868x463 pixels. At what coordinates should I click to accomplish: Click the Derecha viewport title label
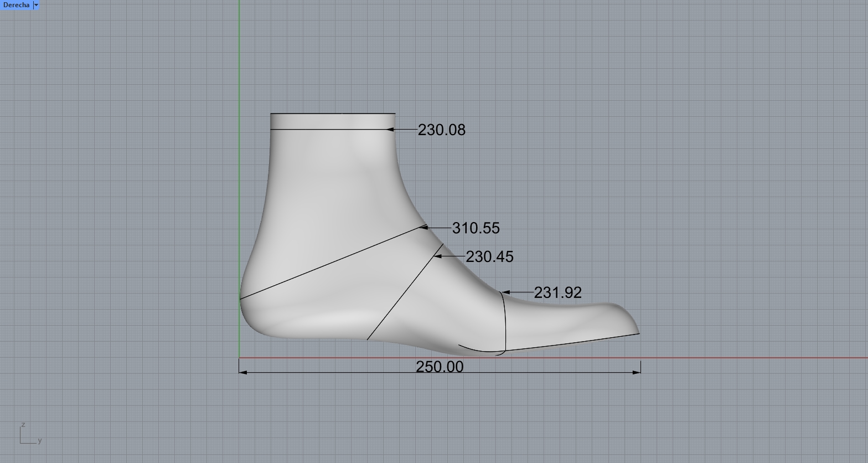click(16, 5)
